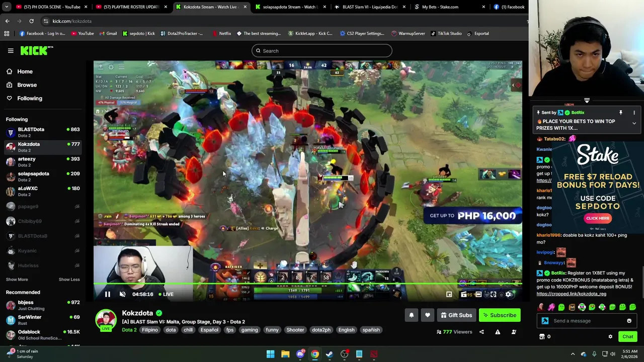This screenshot has width=644, height=362.
Task: Open chat settings gear icon
Action: 610,337
